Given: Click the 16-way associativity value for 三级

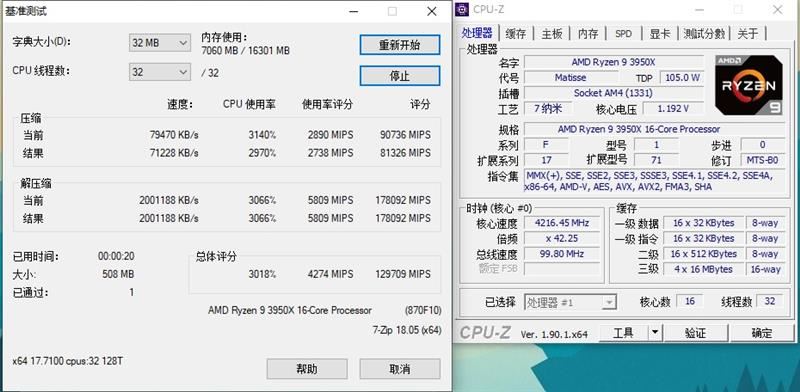Looking at the screenshot, I should click(765, 269).
